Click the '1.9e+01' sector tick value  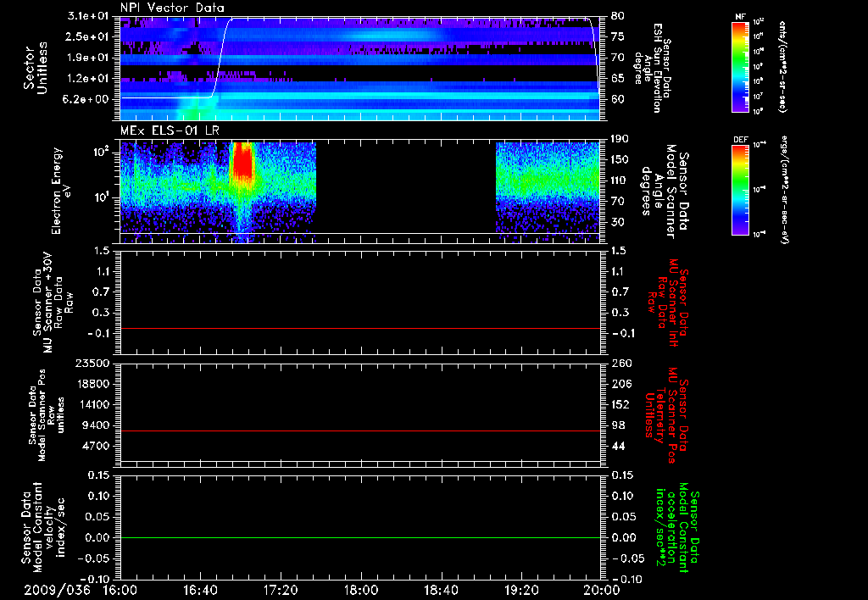(x=87, y=58)
